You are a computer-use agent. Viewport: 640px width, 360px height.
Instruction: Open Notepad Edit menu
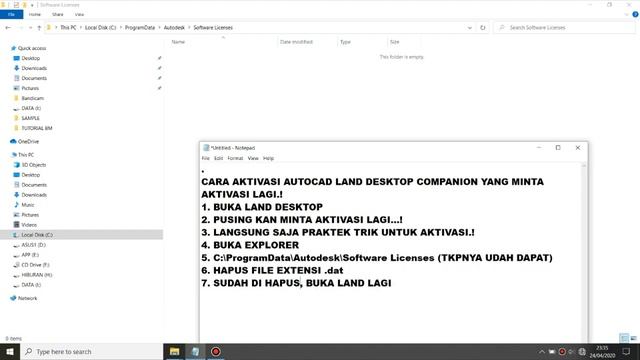pos(219,158)
